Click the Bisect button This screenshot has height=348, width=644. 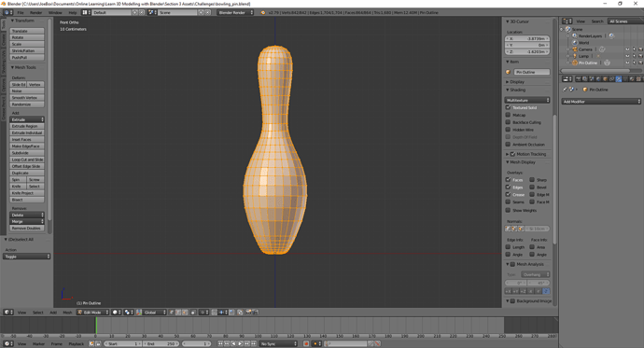(27, 200)
